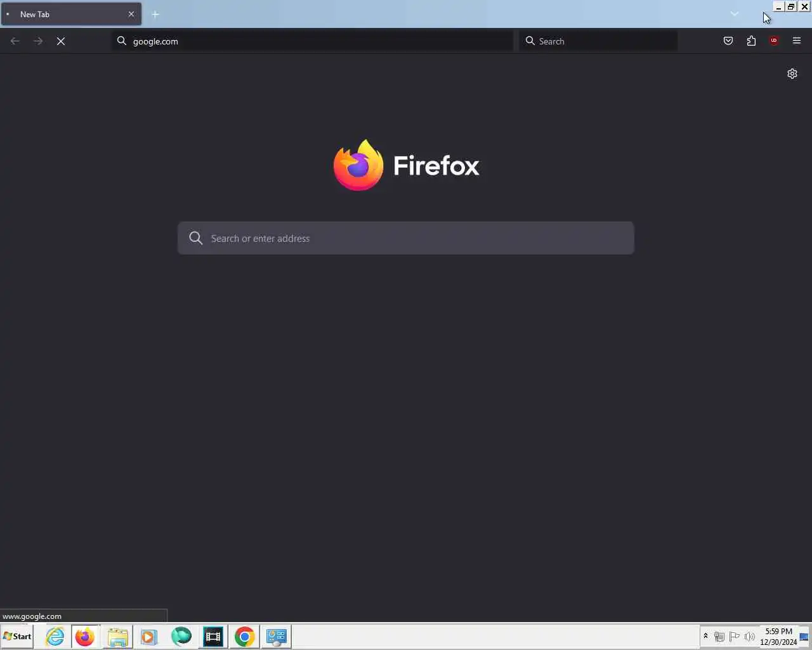Select the New Tab tab

tap(71, 14)
